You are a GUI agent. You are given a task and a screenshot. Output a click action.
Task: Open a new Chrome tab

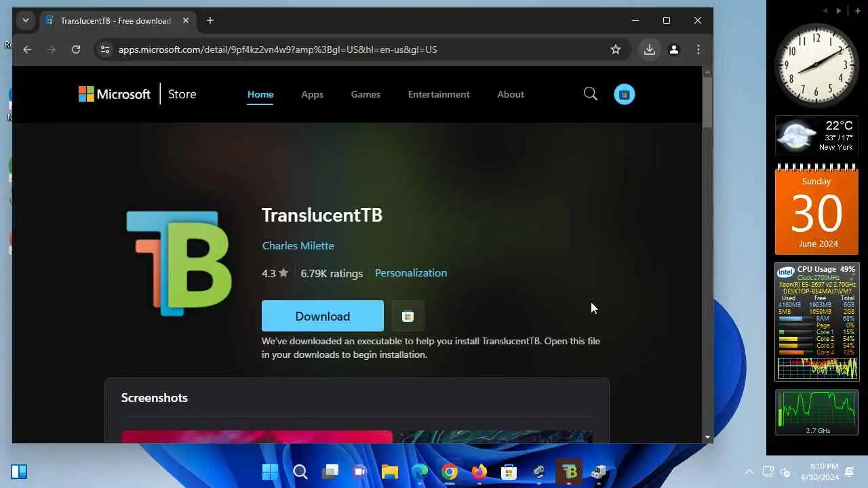coord(210,20)
